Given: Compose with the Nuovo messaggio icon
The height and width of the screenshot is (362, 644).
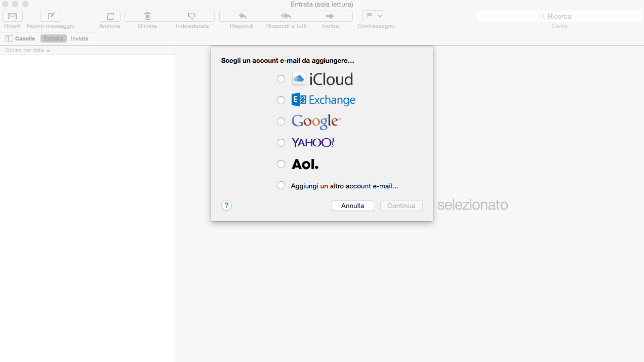Looking at the screenshot, I should 51,16.
